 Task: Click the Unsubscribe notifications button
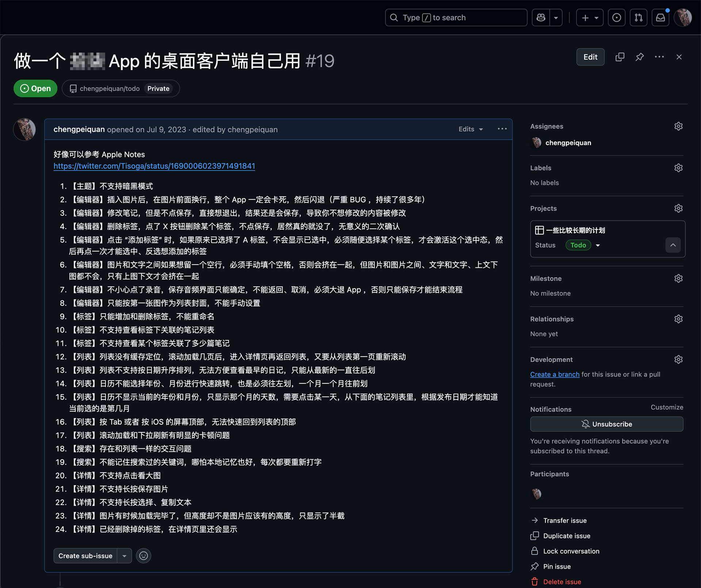tap(606, 424)
